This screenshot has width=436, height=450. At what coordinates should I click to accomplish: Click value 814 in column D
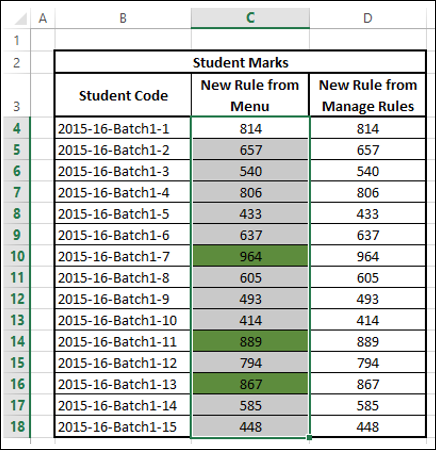click(x=368, y=128)
